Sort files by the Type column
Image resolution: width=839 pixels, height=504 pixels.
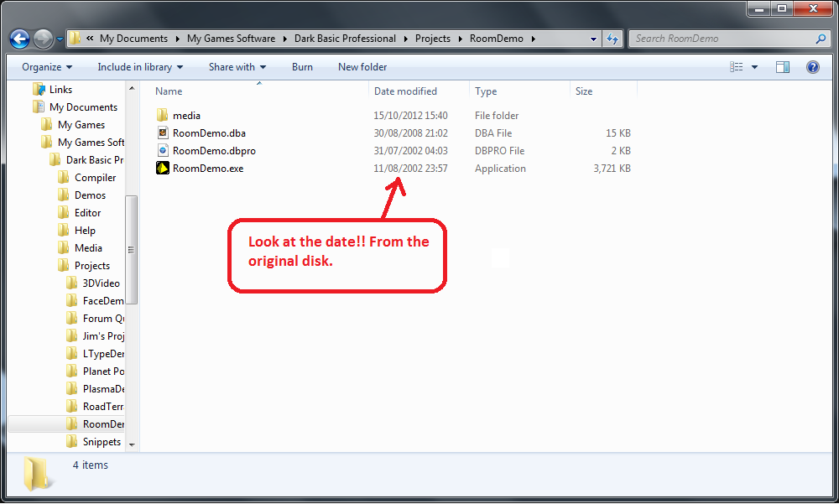pos(486,91)
